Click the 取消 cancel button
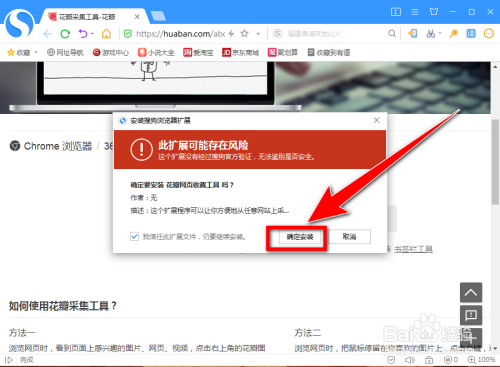 coord(349,237)
